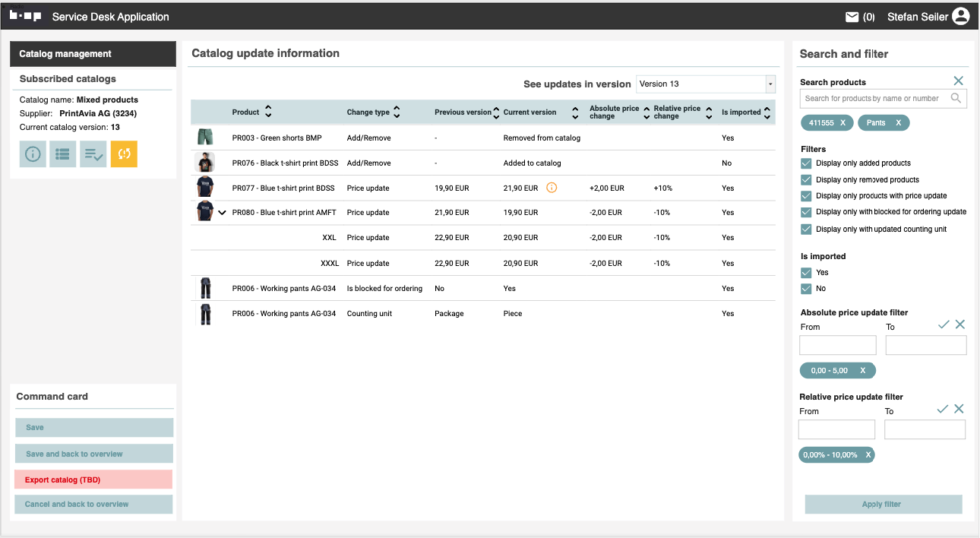The image size is (980, 538).
Task: Click the absolute price From input field
Action: 838,346
